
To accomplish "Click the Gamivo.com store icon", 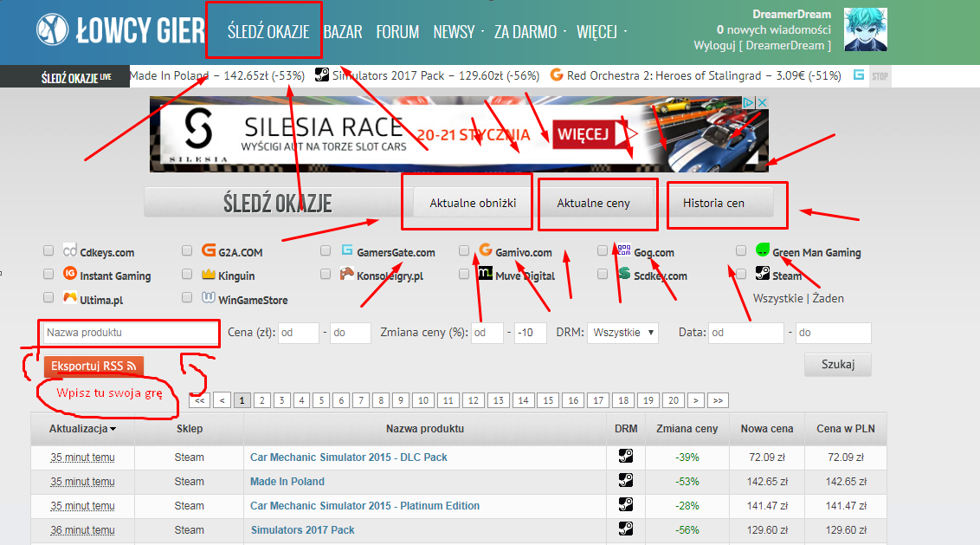I will (486, 250).
